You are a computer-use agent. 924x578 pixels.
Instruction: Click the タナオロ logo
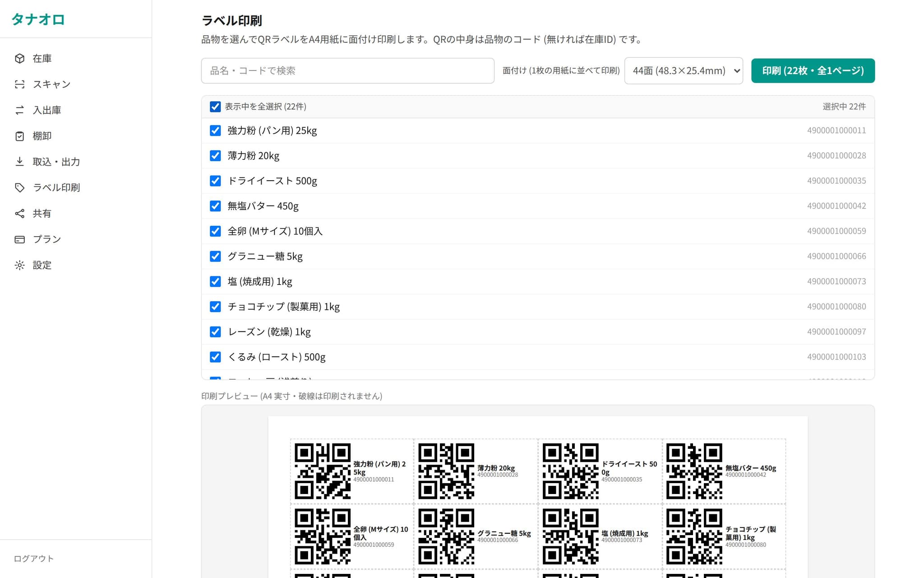point(38,19)
